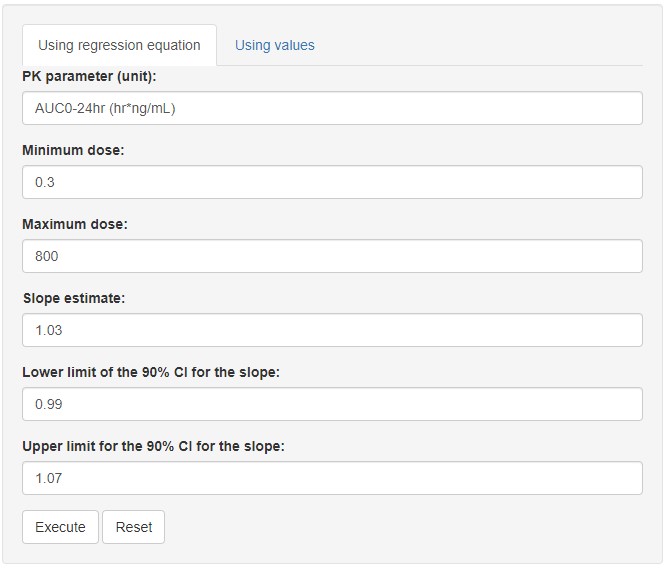
Task: Click gray panel area below Execute button
Action: (60, 554)
